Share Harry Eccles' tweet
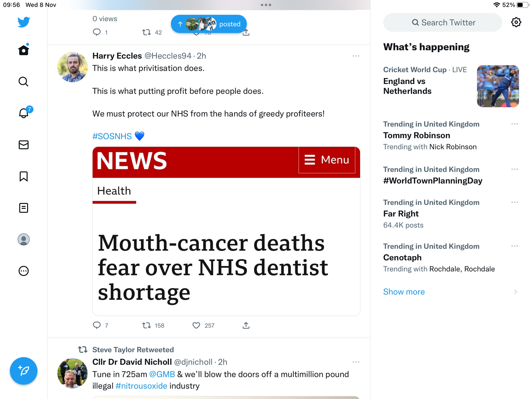The height and width of the screenshot is (399, 532). pyautogui.click(x=246, y=325)
